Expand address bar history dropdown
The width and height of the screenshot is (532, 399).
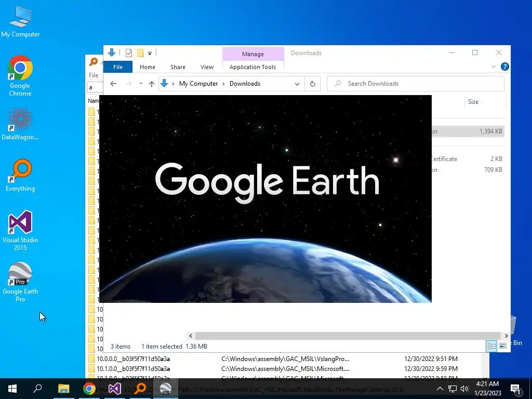[297, 84]
